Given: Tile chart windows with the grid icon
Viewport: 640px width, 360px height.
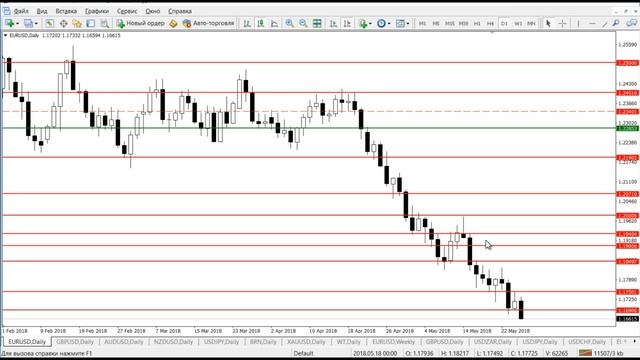Looking at the screenshot, I should click(317, 23).
